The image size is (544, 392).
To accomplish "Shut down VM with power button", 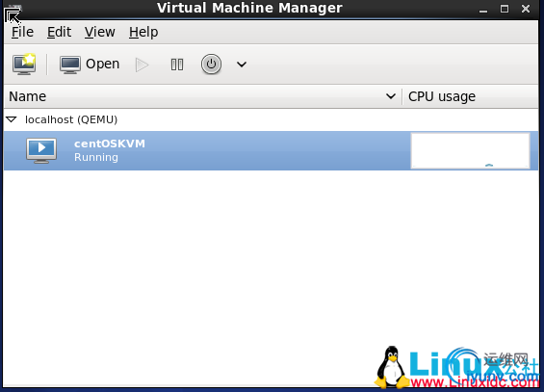I will click(211, 65).
